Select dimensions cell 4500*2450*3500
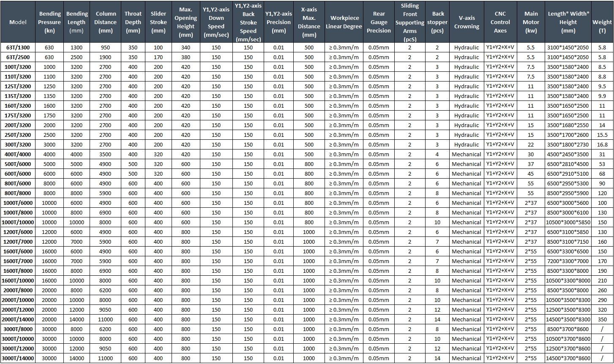 pyautogui.click(x=568, y=155)
